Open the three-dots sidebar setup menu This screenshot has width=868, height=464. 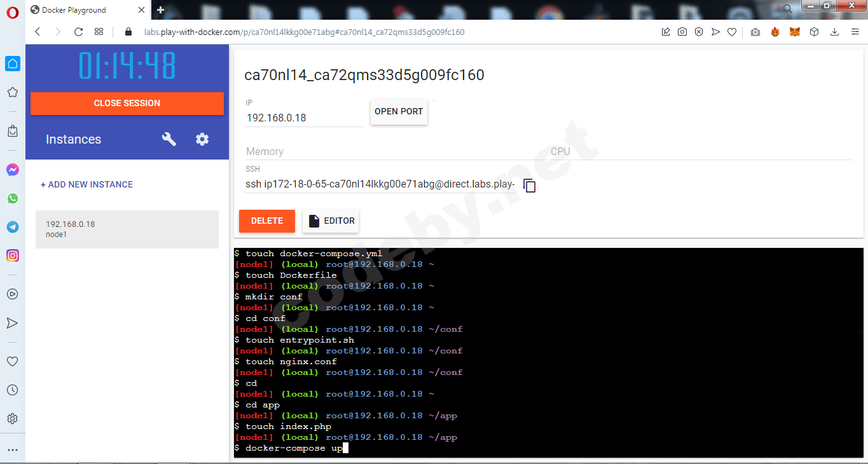pos(12,450)
